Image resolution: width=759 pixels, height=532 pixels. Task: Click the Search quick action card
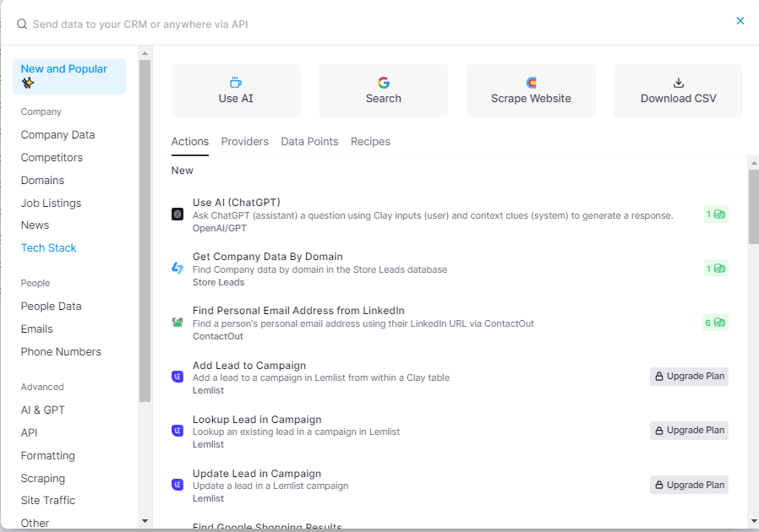point(384,91)
